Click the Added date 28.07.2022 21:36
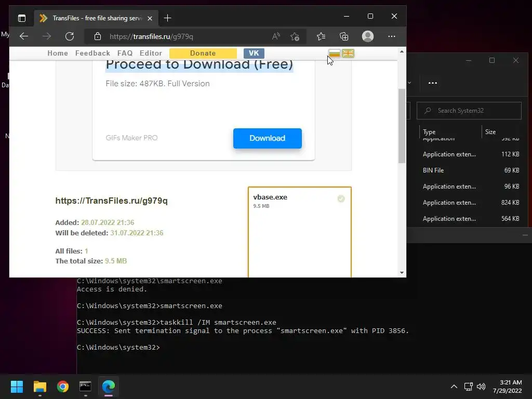The height and width of the screenshot is (399, 532). [108, 222]
